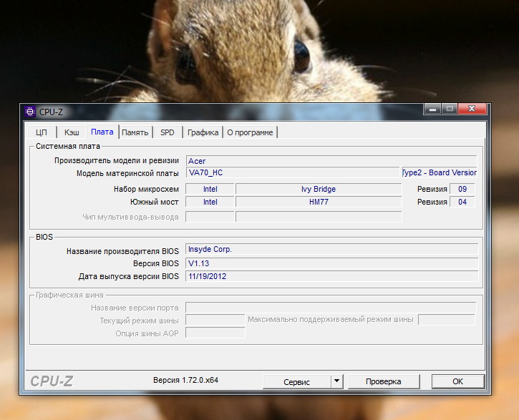Click the southbridge revision 04 value
Image resolution: width=519 pixels, height=420 pixels.
(462, 202)
